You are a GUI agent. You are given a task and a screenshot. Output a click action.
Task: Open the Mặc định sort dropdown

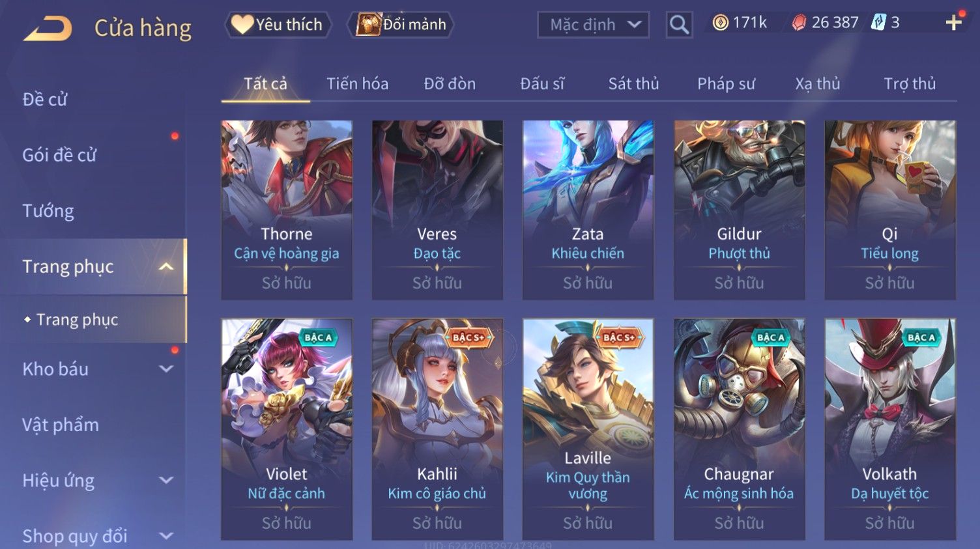(593, 25)
